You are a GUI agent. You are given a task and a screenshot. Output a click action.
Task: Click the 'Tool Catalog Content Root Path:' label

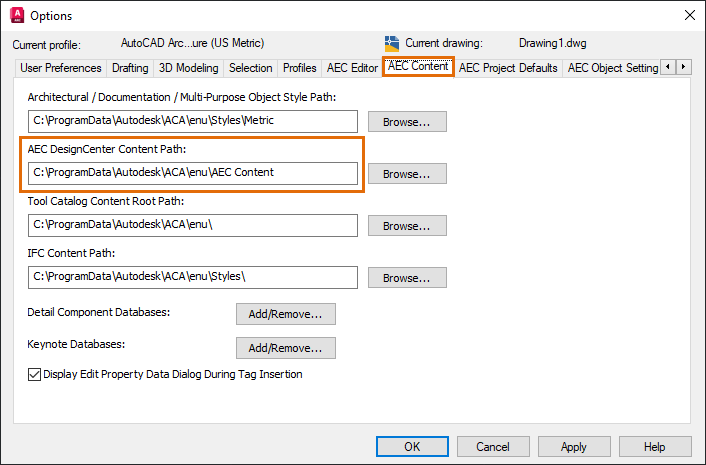coord(106,201)
